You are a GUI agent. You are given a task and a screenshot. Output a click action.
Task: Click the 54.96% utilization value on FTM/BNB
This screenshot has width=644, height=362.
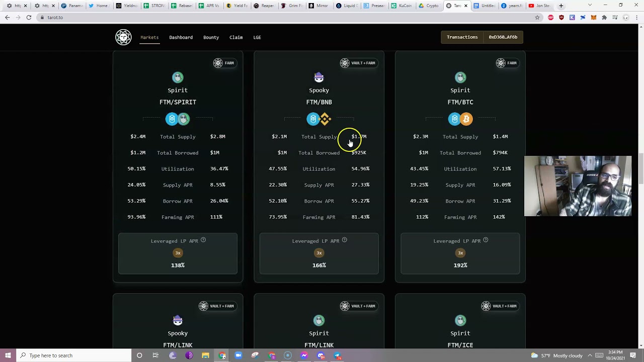coord(360,169)
